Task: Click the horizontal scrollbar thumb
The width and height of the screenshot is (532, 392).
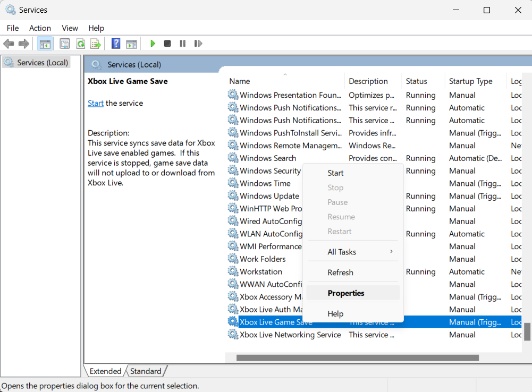Action: (x=357, y=358)
